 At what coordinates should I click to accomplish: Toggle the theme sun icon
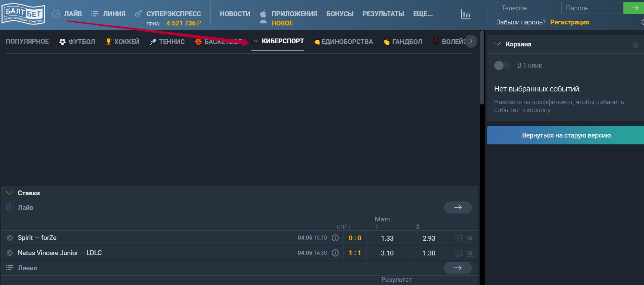coord(642,22)
